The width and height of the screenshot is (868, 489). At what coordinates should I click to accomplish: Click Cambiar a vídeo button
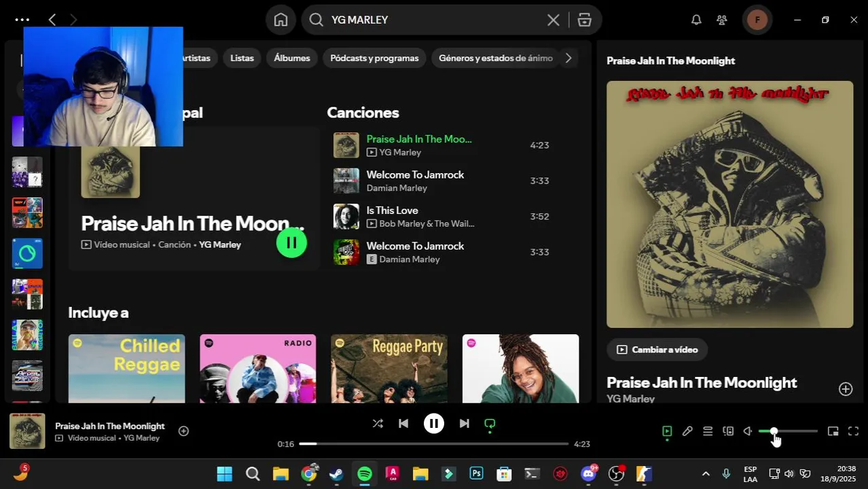pyautogui.click(x=657, y=350)
